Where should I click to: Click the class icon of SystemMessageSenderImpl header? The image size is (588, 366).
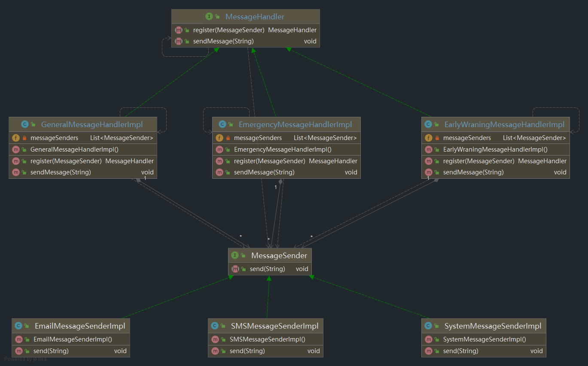pyautogui.click(x=428, y=326)
